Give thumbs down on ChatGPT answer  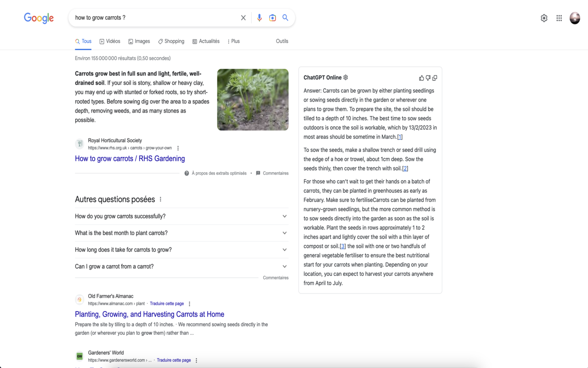pos(428,78)
